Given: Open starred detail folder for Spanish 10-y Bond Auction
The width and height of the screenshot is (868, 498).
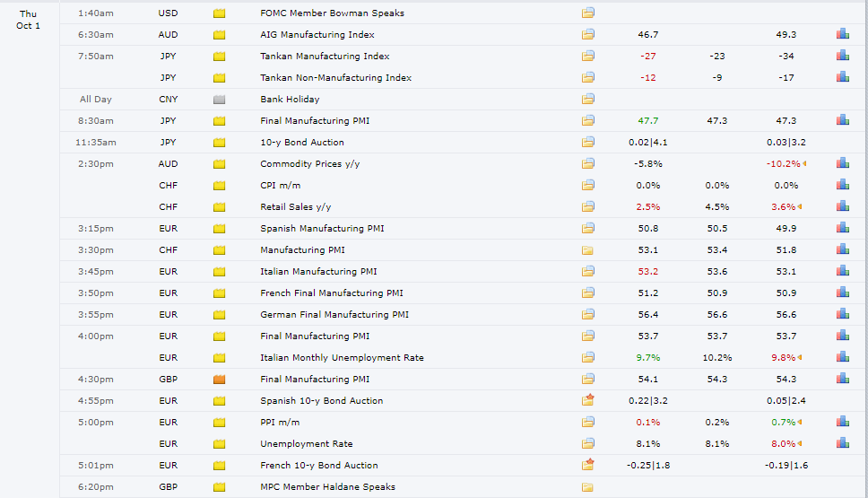Looking at the screenshot, I should click(x=588, y=400).
